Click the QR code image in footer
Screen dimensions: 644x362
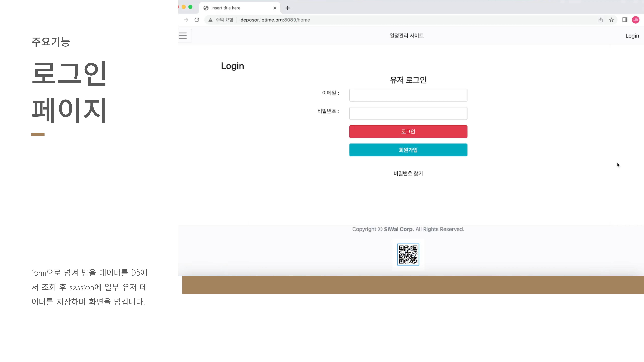tap(408, 255)
